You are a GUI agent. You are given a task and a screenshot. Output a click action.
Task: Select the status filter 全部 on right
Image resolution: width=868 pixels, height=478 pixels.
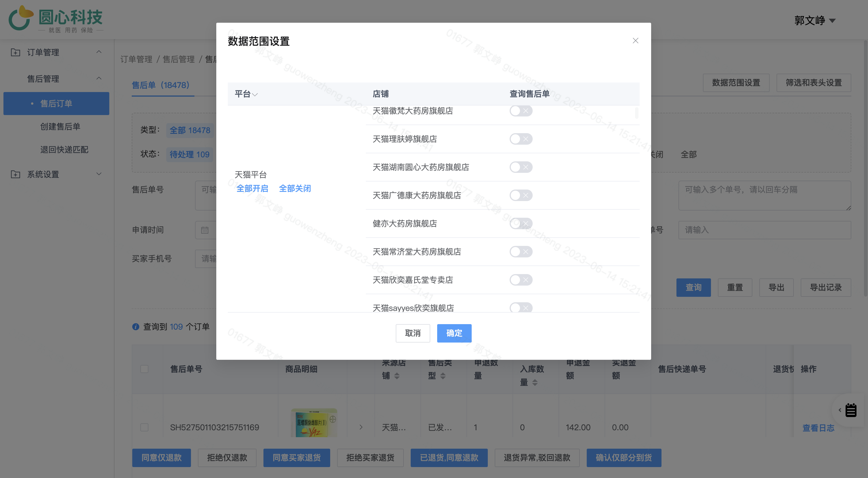[689, 155]
